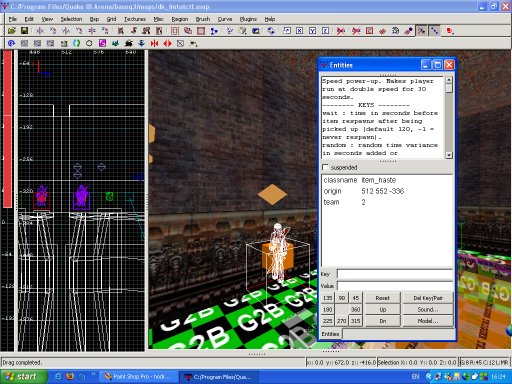512x384 pixels.
Task: Click the Dn button
Action: (382, 321)
